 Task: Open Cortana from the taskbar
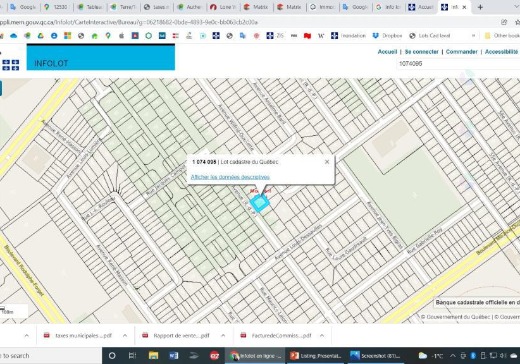[112, 356]
